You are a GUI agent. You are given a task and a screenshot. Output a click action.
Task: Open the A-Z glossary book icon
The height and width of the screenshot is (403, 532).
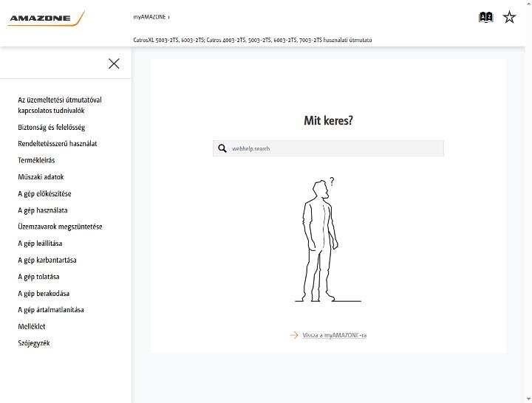point(485,17)
